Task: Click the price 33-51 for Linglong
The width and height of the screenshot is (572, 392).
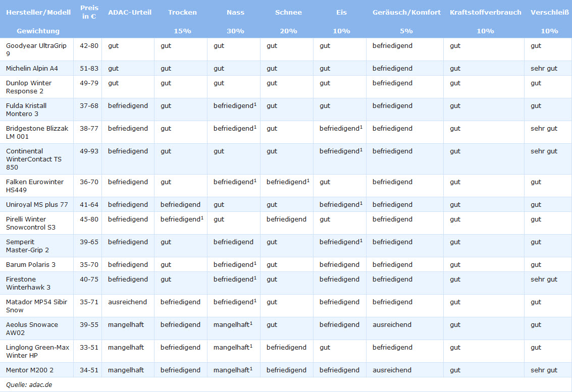Action: 89,347
